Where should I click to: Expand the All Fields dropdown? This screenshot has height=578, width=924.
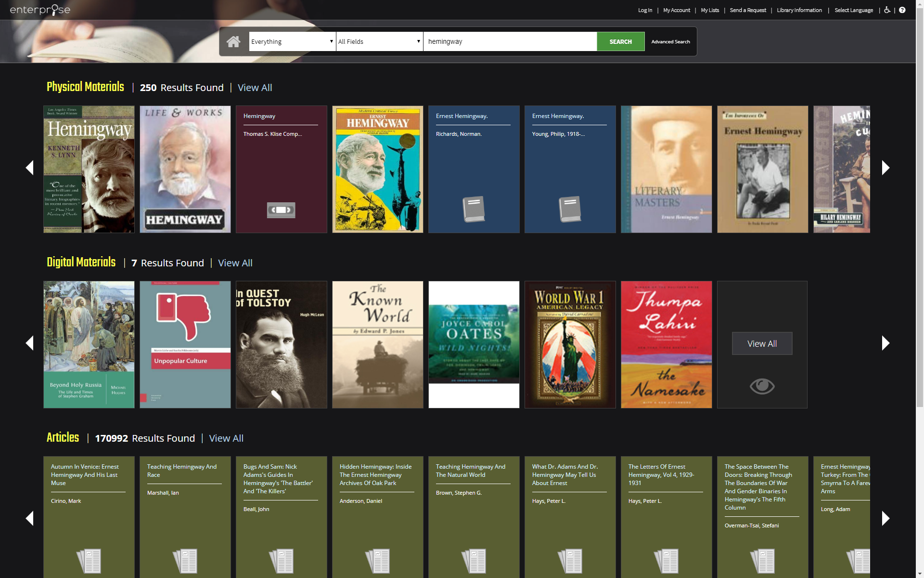point(379,42)
